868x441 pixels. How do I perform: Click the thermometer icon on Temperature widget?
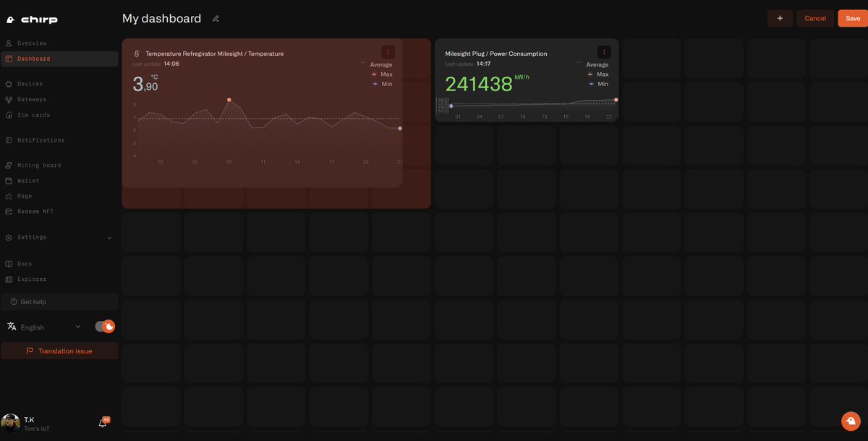coord(137,54)
